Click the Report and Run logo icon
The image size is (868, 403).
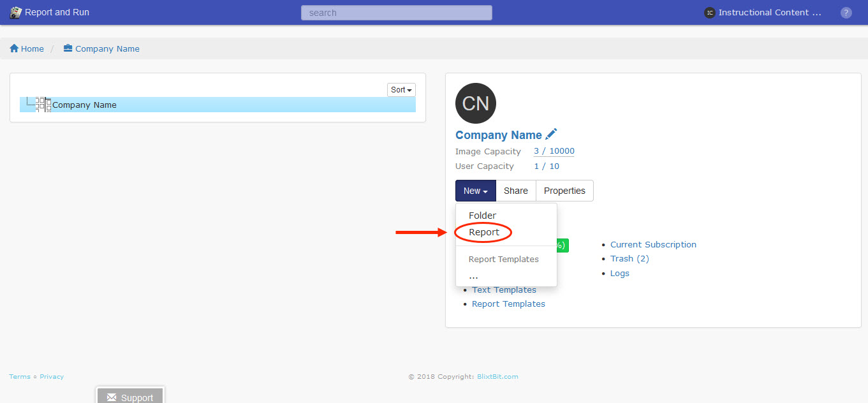15,13
